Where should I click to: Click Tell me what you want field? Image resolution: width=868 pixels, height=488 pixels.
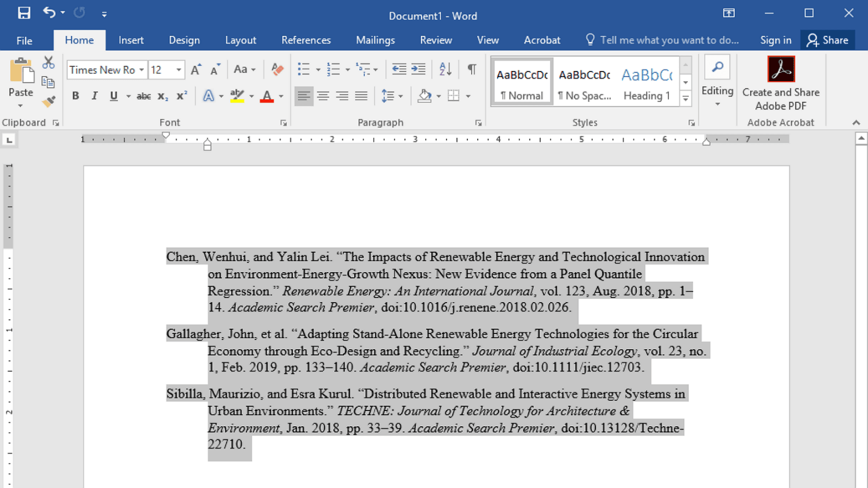[x=662, y=41]
